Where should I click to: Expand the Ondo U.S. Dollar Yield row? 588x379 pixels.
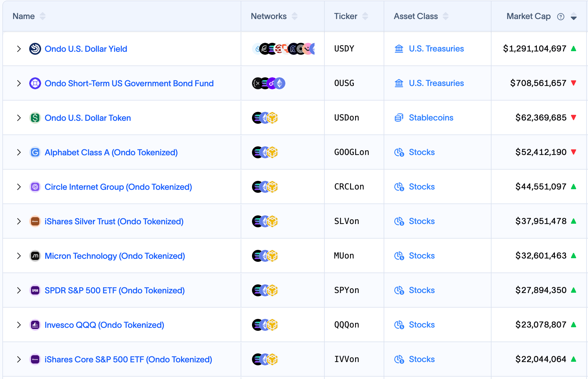coord(19,49)
